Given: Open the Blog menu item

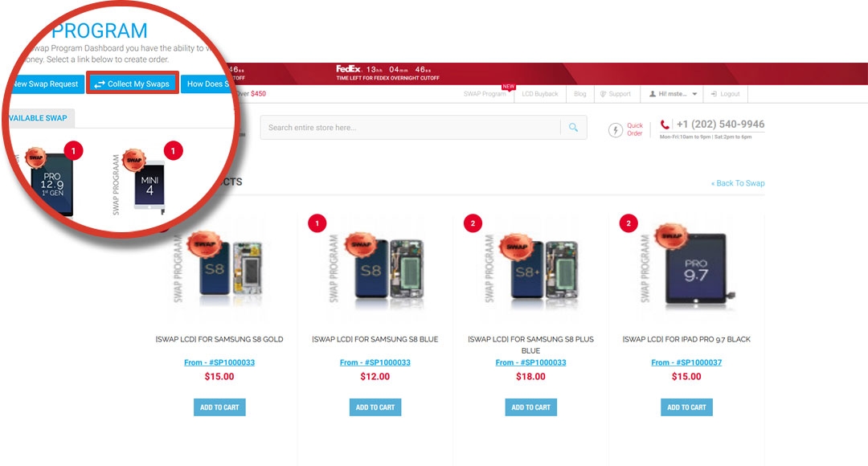Looking at the screenshot, I should pos(580,94).
